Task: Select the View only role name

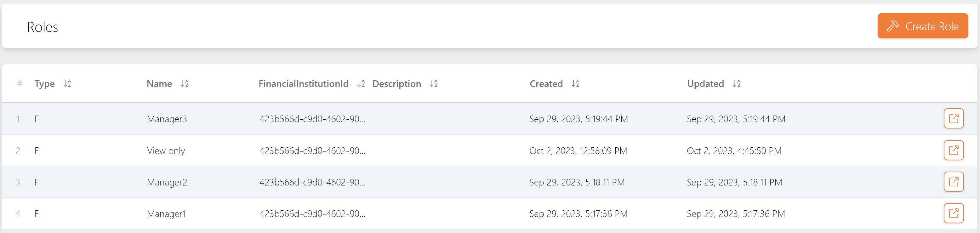Action: click(166, 151)
